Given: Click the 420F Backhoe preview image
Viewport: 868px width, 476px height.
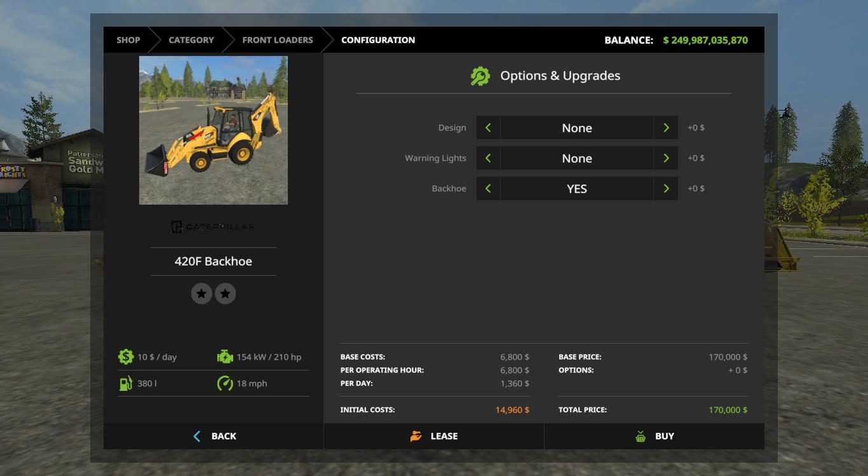Looking at the screenshot, I should [x=213, y=130].
